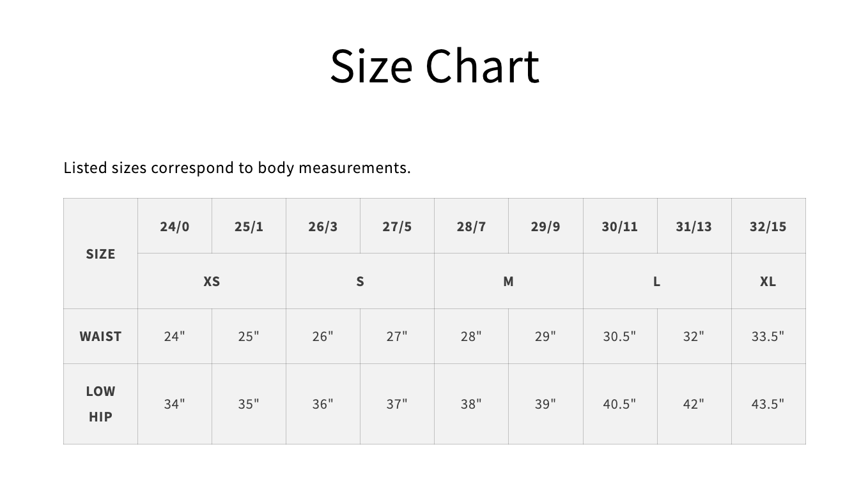Click the 30.5" waist measurement cell
Screen dimensions: 868x493
tap(619, 337)
